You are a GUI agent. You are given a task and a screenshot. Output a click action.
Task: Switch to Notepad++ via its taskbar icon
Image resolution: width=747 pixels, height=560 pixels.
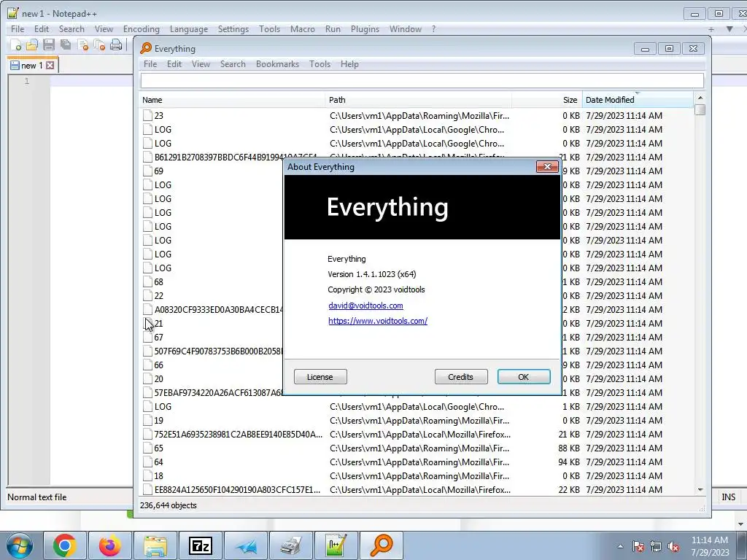pyautogui.click(x=336, y=545)
